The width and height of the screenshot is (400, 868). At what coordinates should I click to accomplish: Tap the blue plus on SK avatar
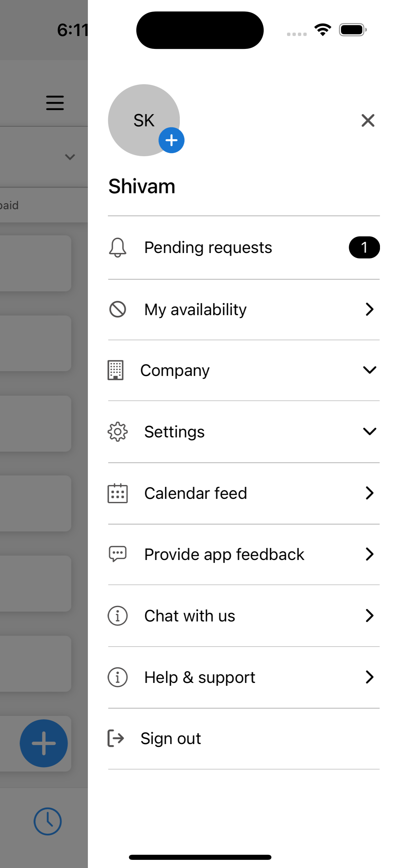tap(171, 140)
